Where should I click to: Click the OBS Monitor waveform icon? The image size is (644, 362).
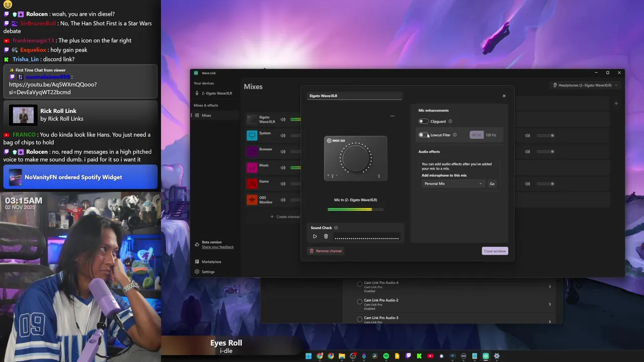tap(252, 200)
